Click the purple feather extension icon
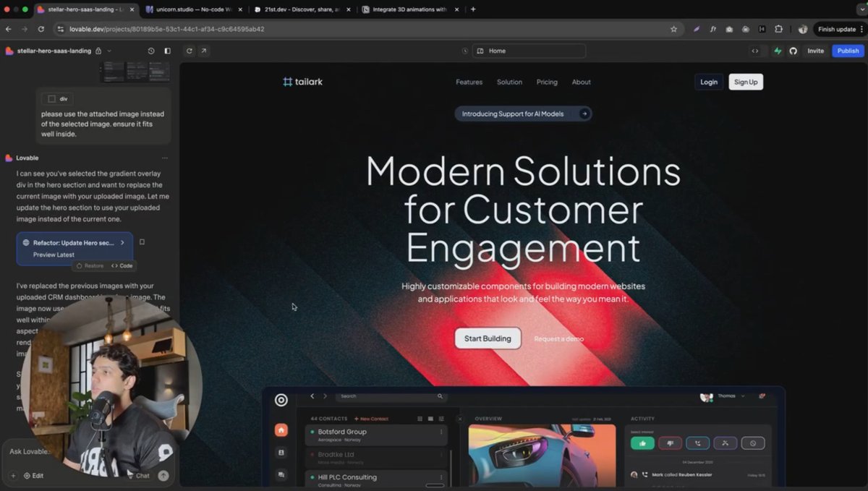Viewport: 868px width, 491px height. click(696, 29)
